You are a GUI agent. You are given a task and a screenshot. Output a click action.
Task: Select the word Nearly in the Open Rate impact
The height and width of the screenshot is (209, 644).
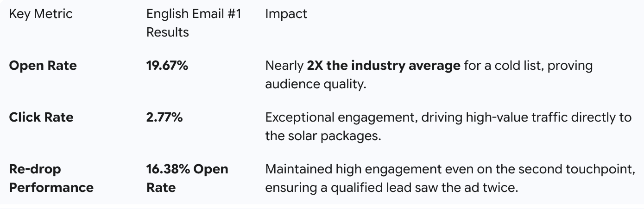pos(284,66)
